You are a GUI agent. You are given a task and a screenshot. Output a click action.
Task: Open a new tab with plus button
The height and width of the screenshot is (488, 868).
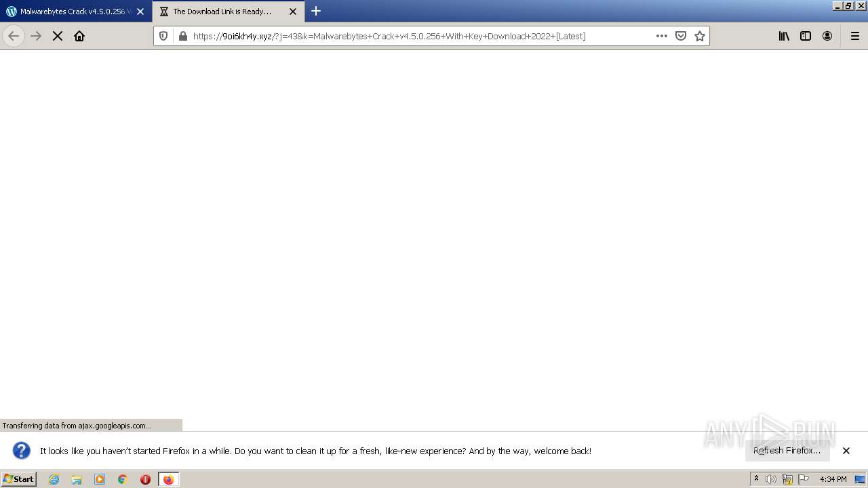(x=316, y=11)
